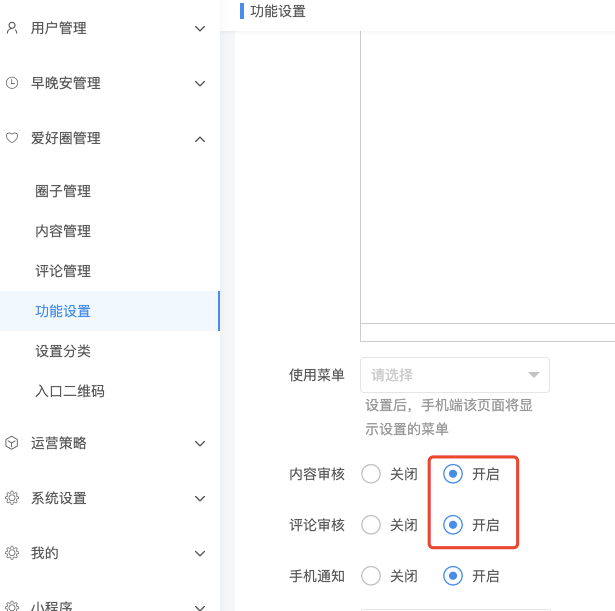Click the 手机通知 field label
615x611 pixels.
[x=317, y=576]
